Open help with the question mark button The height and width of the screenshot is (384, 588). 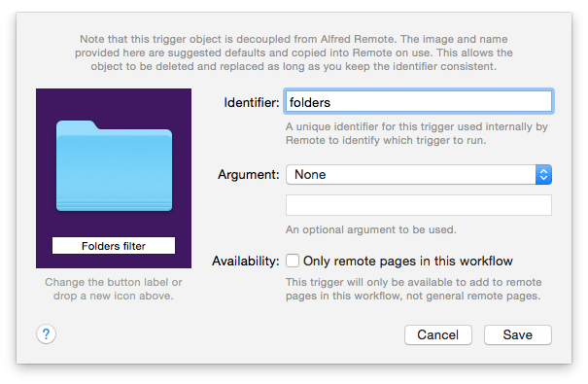(x=46, y=333)
